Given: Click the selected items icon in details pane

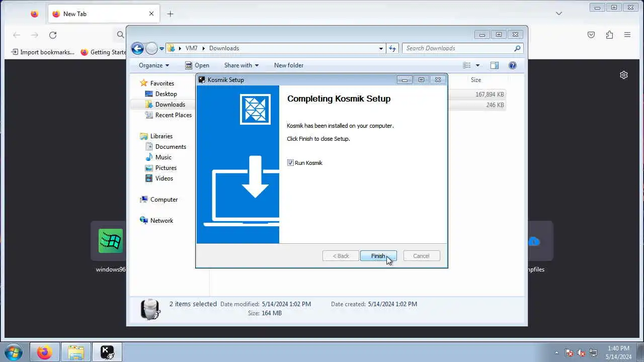Looking at the screenshot, I should (150, 309).
